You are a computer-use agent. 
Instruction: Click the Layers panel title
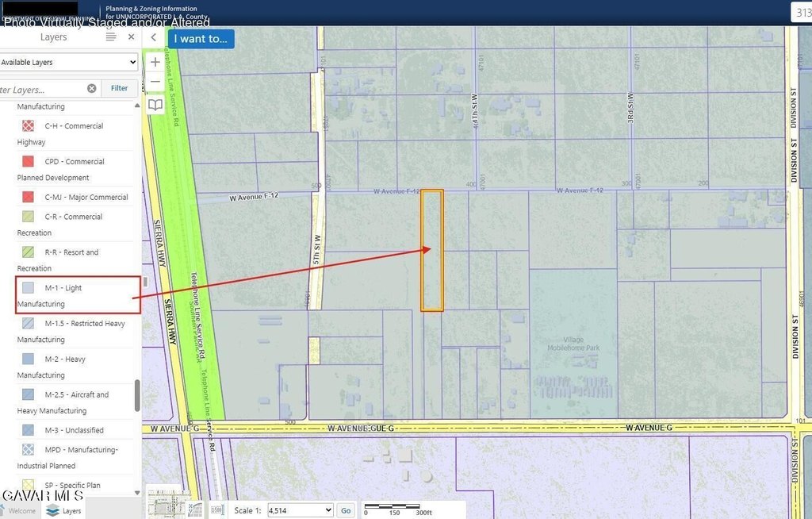click(53, 37)
